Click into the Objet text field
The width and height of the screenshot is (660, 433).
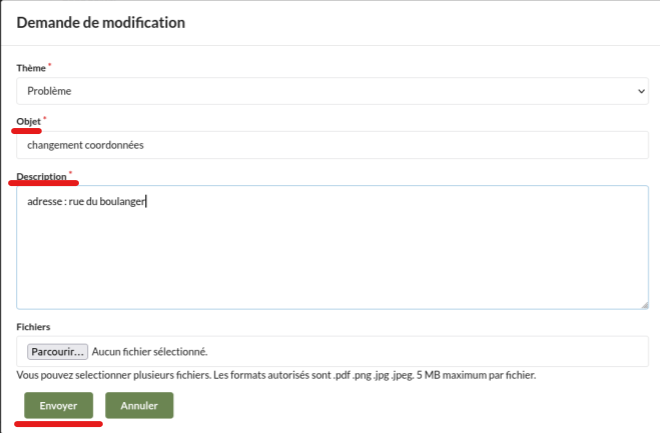click(400, 145)
